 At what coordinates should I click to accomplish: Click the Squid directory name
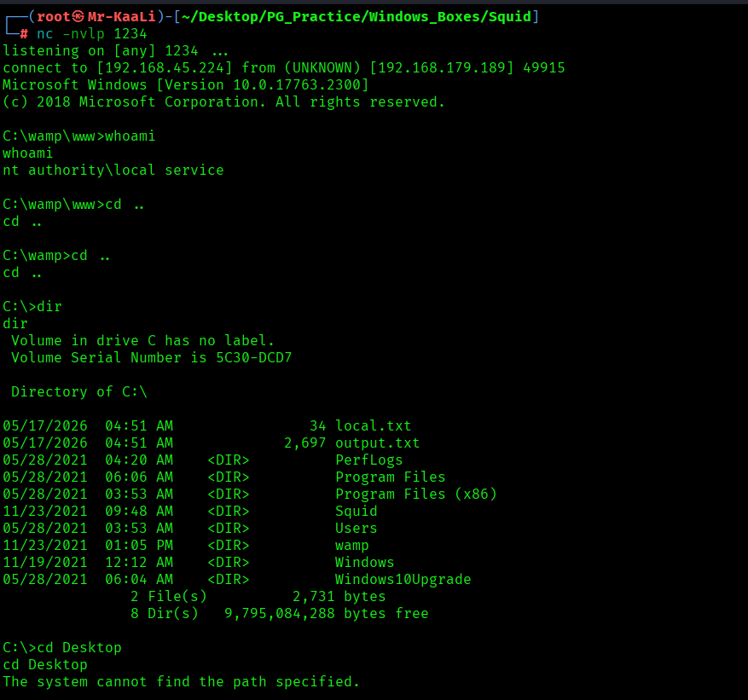pyautogui.click(x=356, y=512)
